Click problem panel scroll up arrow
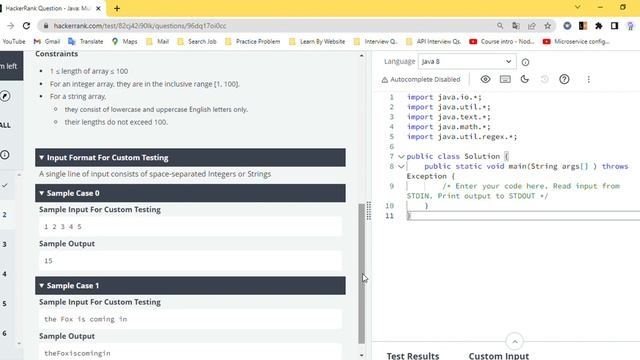The image size is (640, 360). pos(362,55)
